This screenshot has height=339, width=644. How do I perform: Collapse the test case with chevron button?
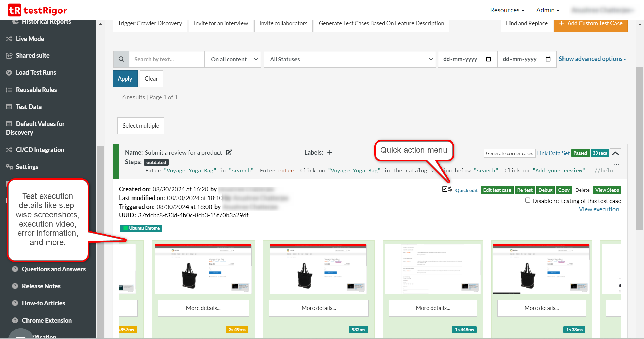615,153
